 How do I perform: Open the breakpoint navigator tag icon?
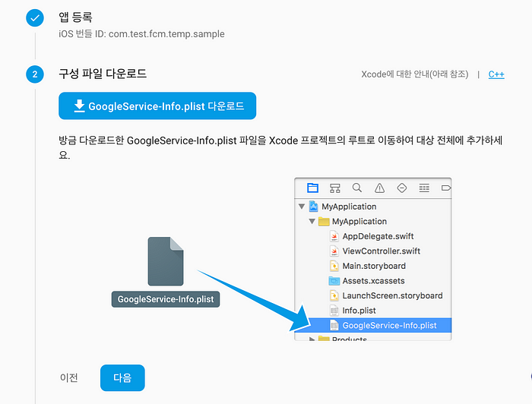[x=446, y=188]
